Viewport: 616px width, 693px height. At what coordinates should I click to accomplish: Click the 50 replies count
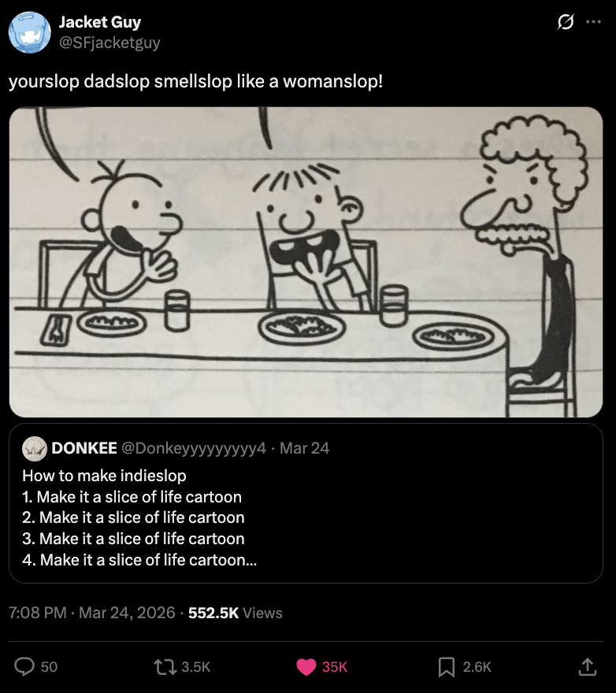(x=49, y=666)
